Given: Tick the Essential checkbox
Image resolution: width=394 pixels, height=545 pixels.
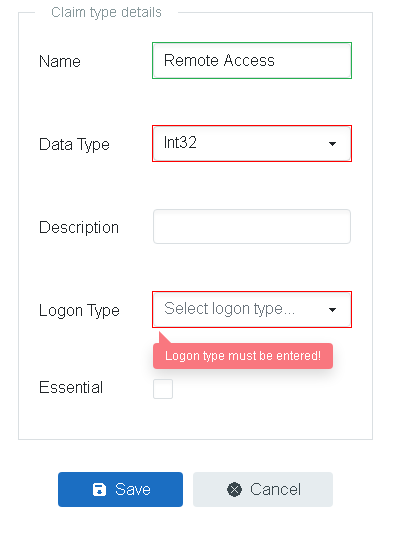Looking at the screenshot, I should pyautogui.click(x=163, y=389).
